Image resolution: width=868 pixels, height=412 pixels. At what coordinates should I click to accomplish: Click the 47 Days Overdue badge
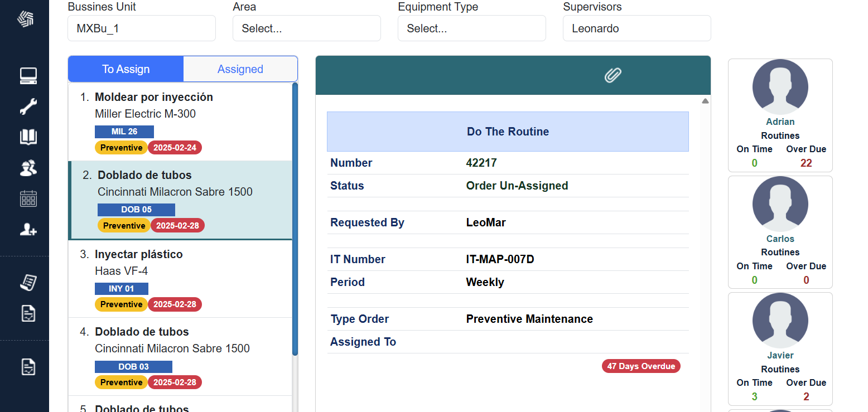point(641,366)
